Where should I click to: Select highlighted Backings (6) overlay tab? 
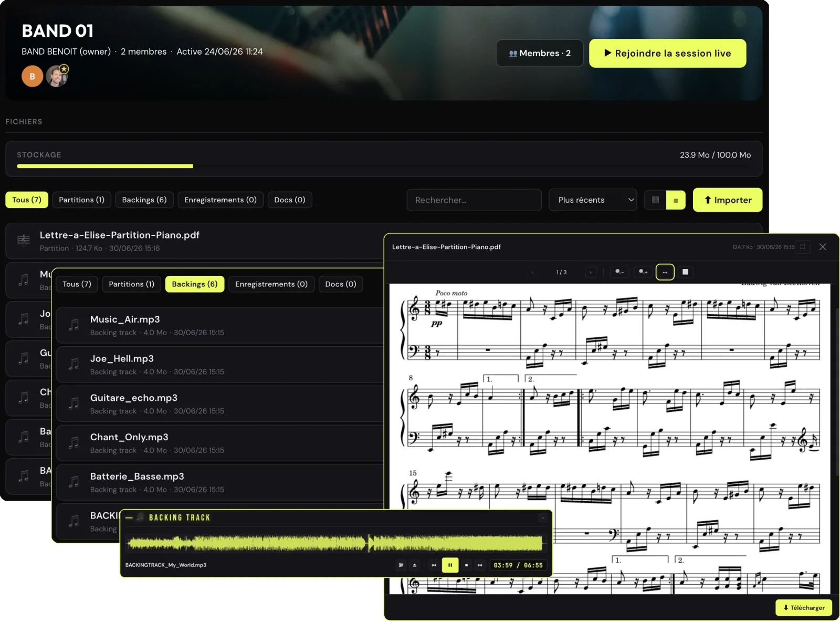pyautogui.click(x=195, y=284)
